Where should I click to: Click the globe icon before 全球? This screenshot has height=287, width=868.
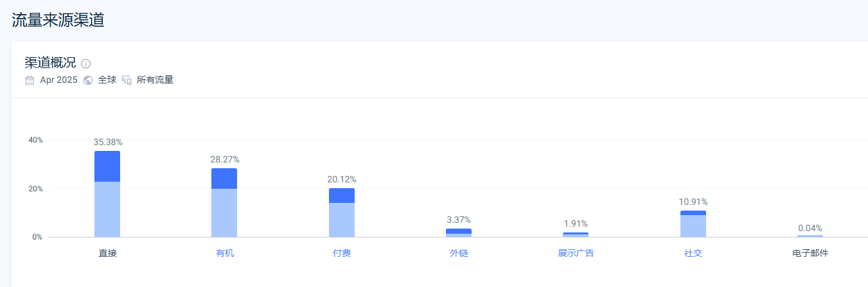pos(88,80)
